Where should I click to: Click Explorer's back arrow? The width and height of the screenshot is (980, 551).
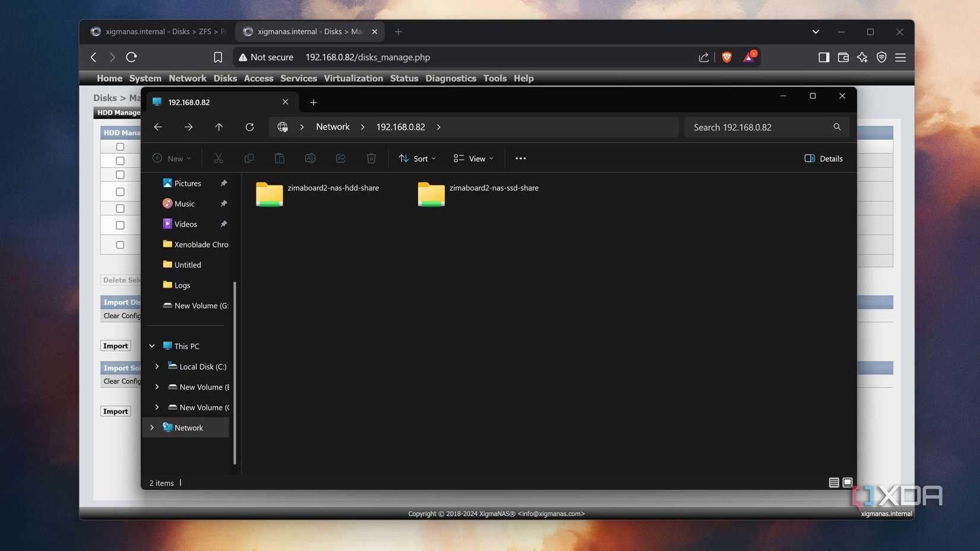pyautogui.click(x=158, y=127)
